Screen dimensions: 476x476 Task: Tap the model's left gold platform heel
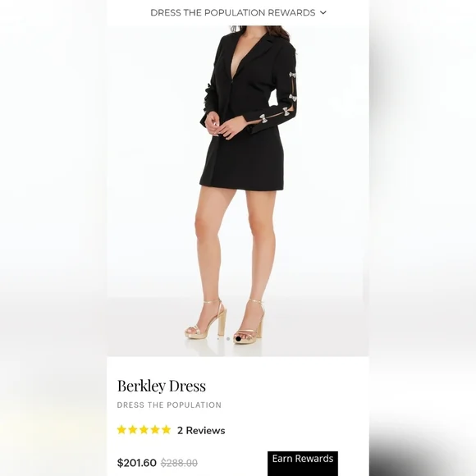(x=251, y=322)
